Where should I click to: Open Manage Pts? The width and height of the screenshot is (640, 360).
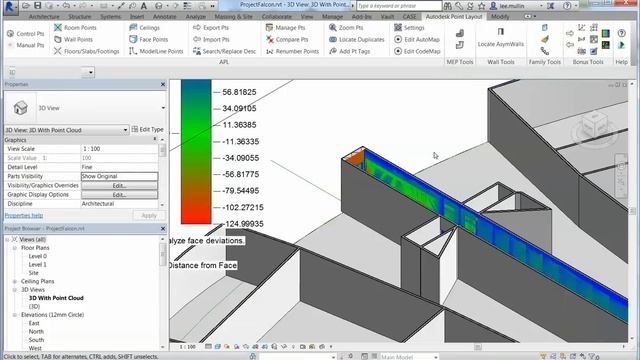[x=285, y=27]
